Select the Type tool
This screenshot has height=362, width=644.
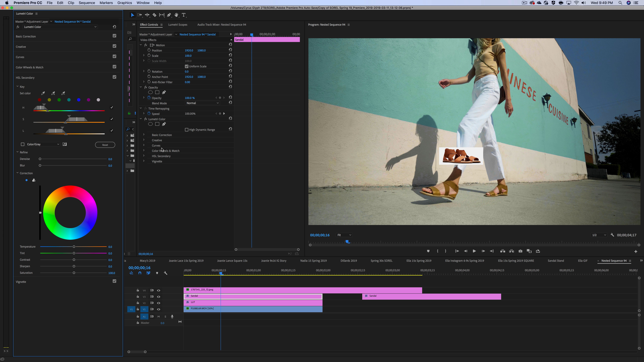184,15
